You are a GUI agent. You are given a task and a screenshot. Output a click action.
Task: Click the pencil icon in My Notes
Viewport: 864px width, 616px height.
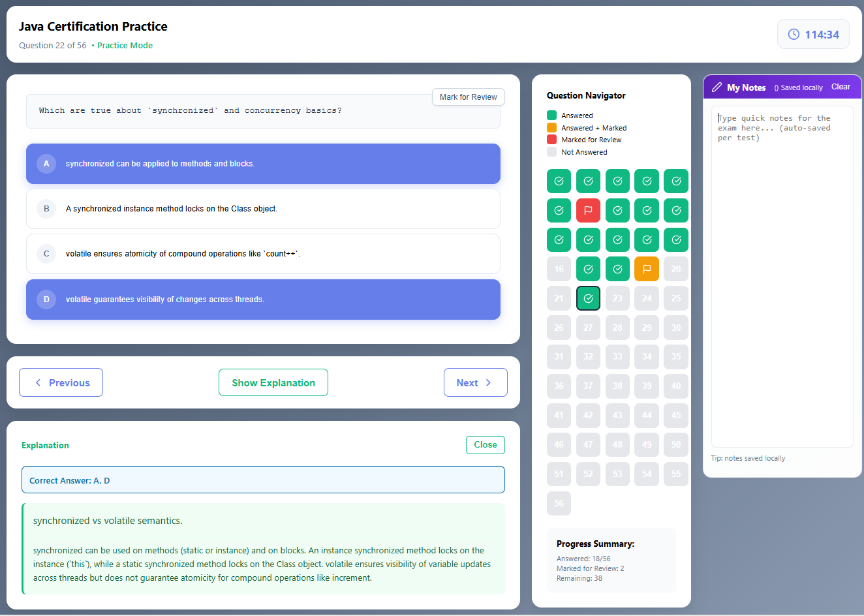717,87
